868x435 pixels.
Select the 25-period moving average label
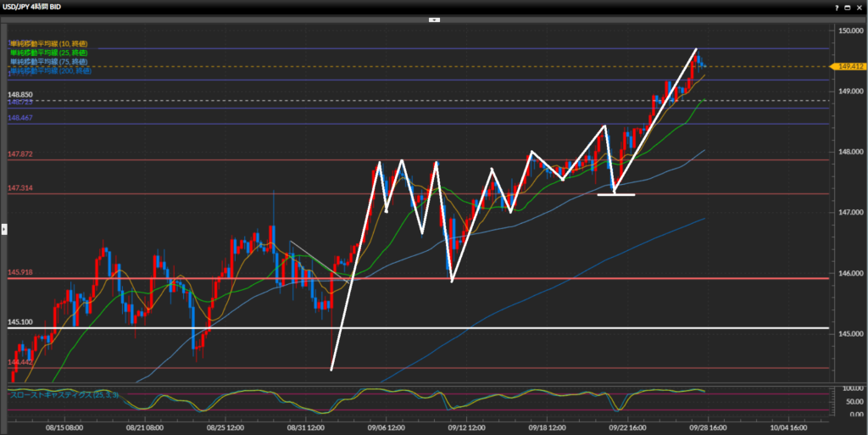point(49,53)
